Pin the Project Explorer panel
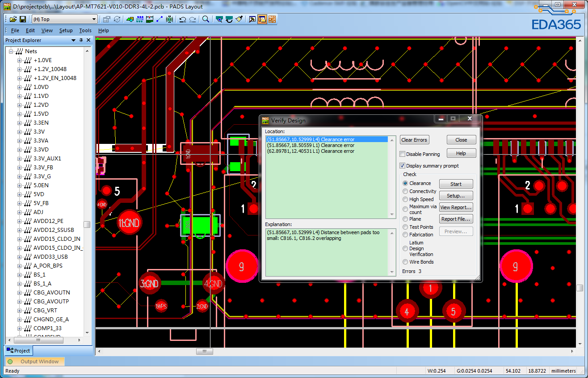Image resolution: width=588 pixels, height=378 pixels. (x=81, y=40)
